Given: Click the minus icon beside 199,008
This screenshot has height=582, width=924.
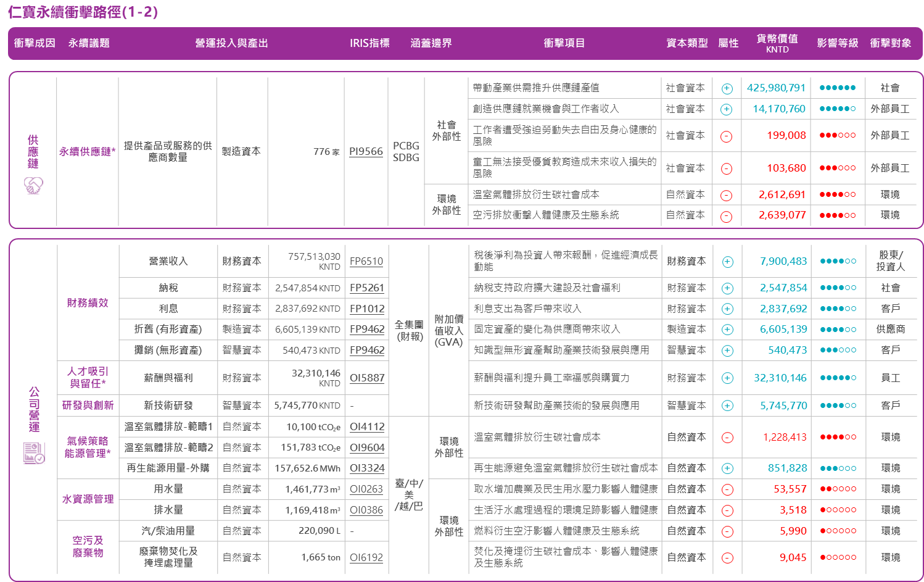Looking at the screenshot, I should [727, 136].
